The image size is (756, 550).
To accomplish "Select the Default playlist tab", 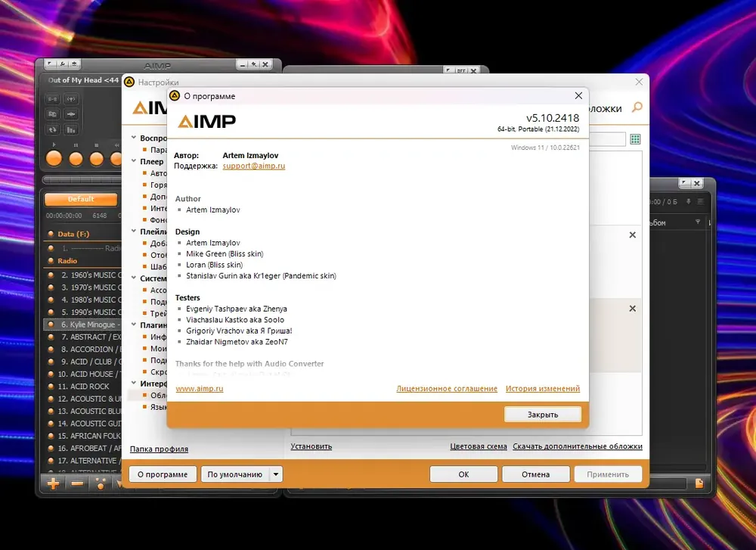I will click(x=81, y=199).
